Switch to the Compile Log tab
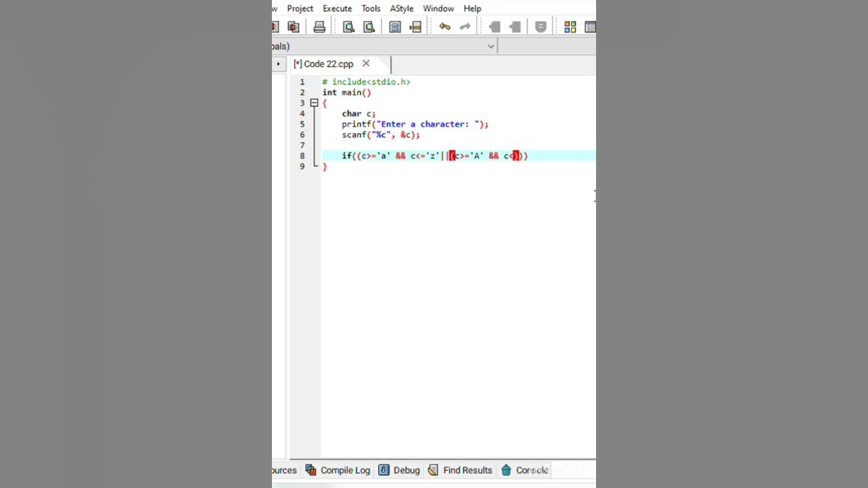The height and width of the screenshot is (488, 868). coord(338,470)
